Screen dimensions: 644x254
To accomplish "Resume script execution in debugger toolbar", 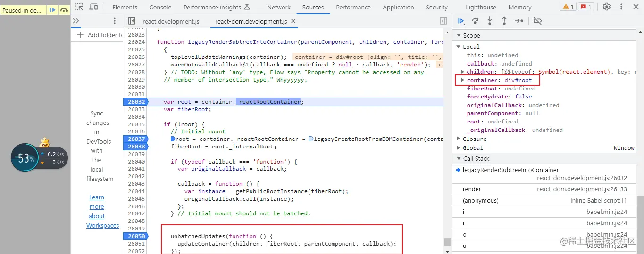I will [x=461, y=21].
